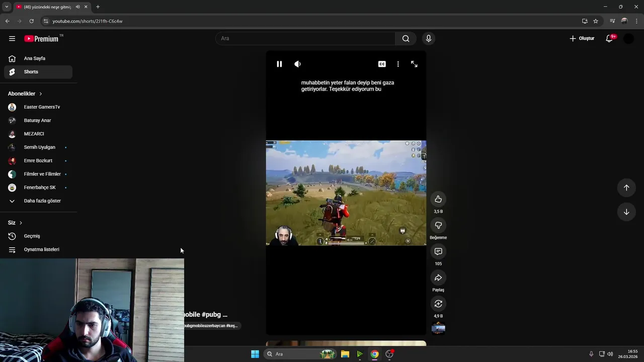Click Windows taskbar Ara search box
Image resolution: width=644 pixels, height=362 pixels.
point(300,354)
